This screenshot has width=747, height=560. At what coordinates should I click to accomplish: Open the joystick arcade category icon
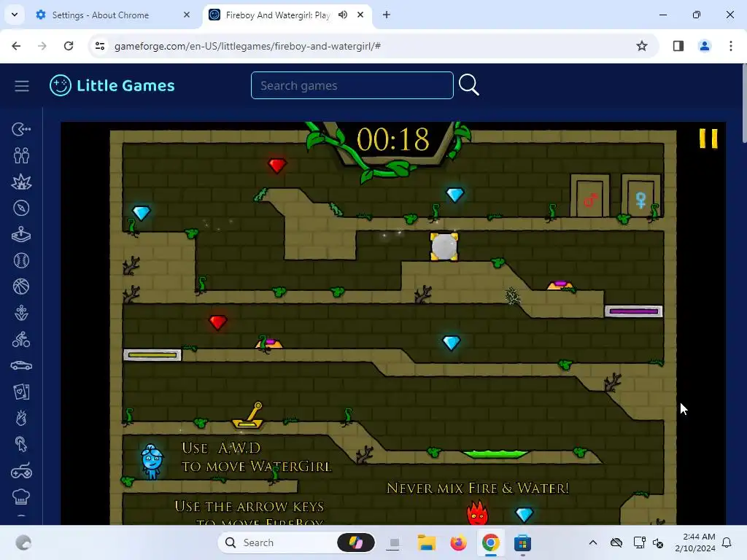21,234
